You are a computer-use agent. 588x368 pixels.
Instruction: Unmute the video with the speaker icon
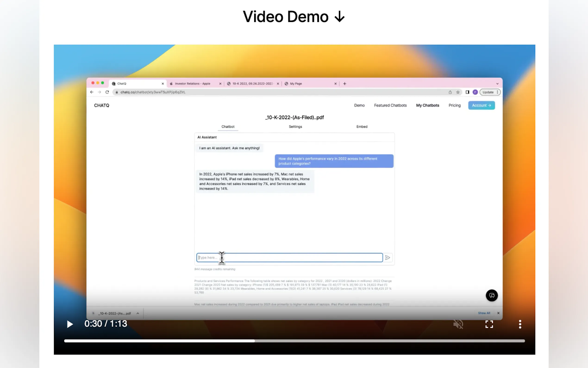[x=458, y=324]
